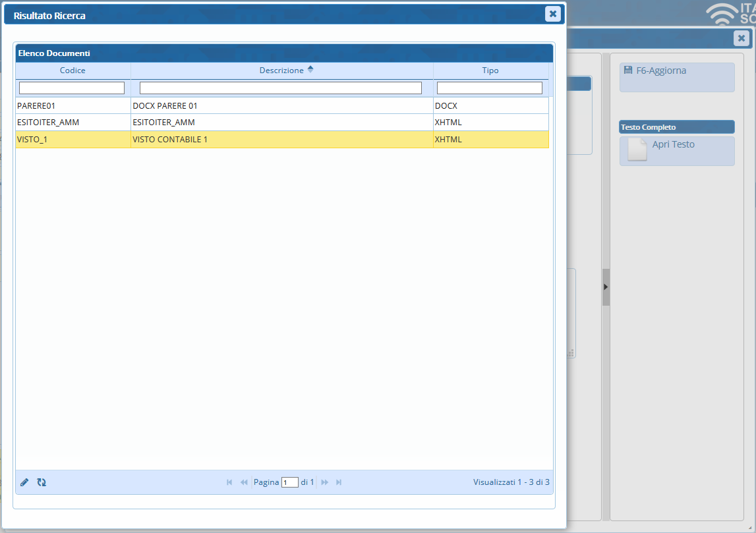Click the refresh arrows icon in grid footer
The width and height of the screenshot is (756, 533).
click(x=42, y=482)
